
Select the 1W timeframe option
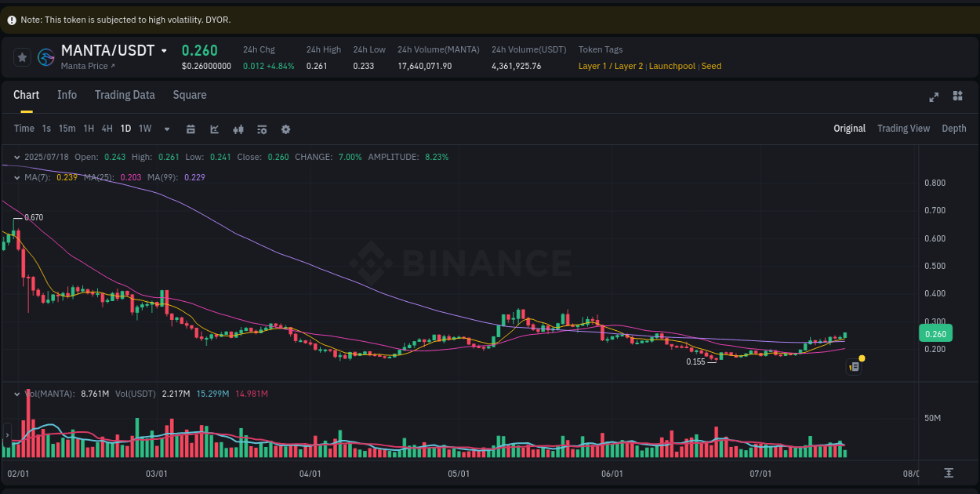(144, 128)
